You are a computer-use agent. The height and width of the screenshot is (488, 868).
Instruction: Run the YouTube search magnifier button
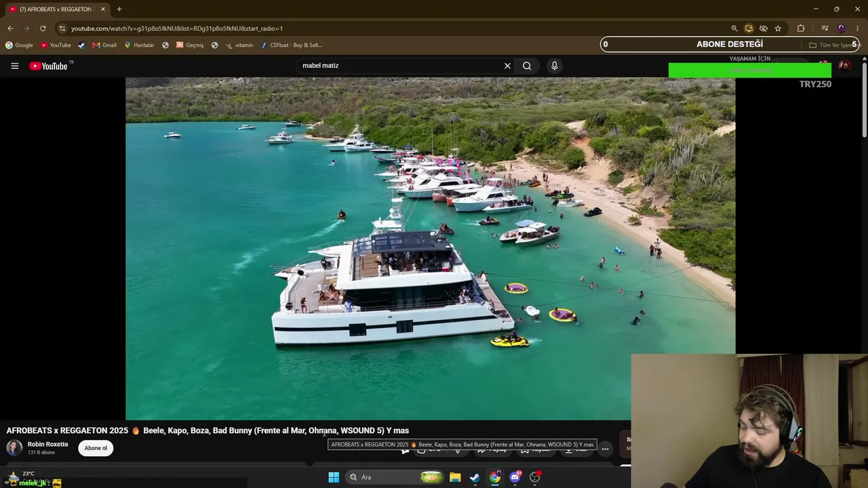point(527,66)
